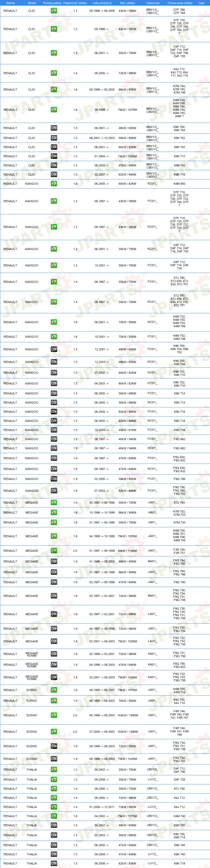Click the diesel ON icon in Scenic 75kW / 102KM row
The height and width of the screenshot is (868, 210).
click(54, 759)
